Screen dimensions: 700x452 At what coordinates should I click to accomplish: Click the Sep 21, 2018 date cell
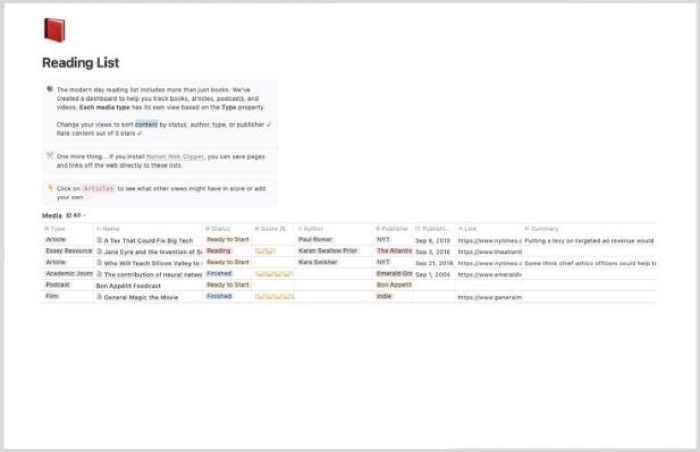[434, 263]
